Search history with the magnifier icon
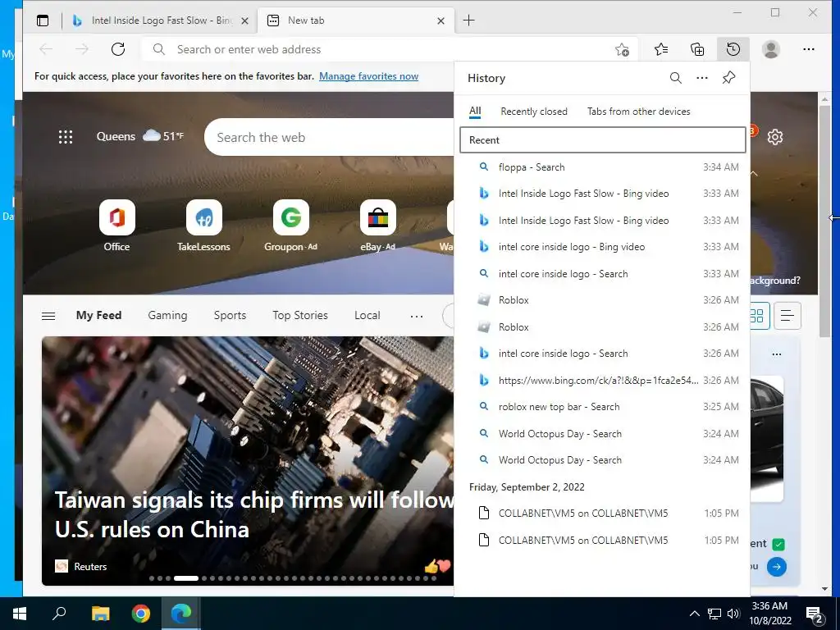The height and width of the screenshot is (630, 840). click(676, 78)
